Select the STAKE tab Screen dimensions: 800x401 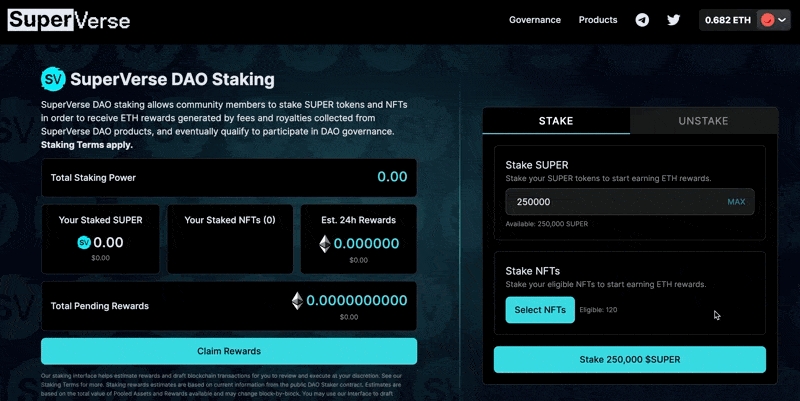point(556,121)
